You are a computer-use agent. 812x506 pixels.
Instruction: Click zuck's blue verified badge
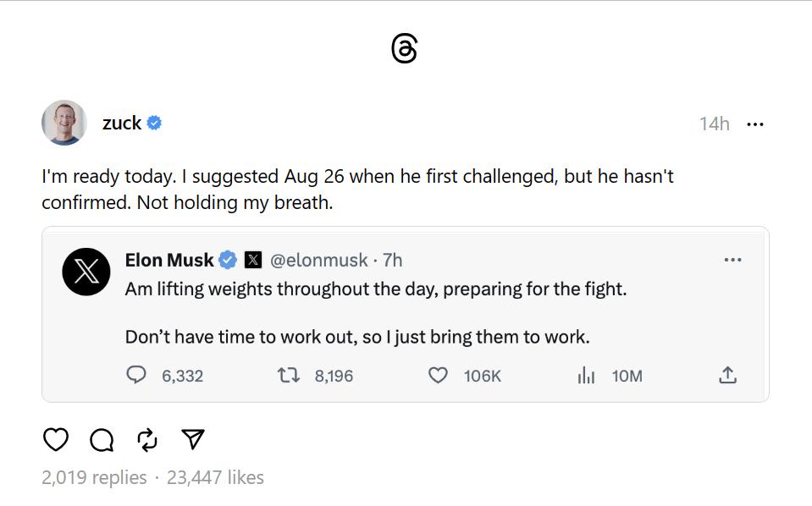tap(154, 123)
